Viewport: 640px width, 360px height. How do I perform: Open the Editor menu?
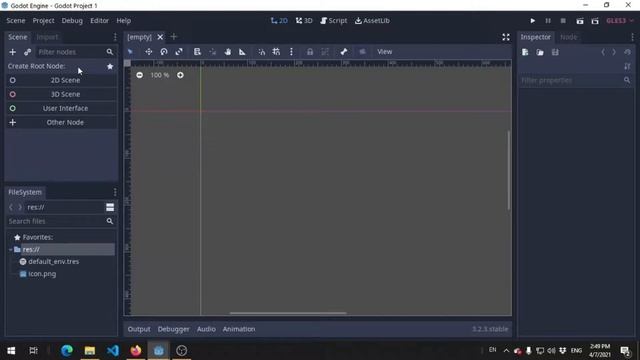[x=100, y=20]
